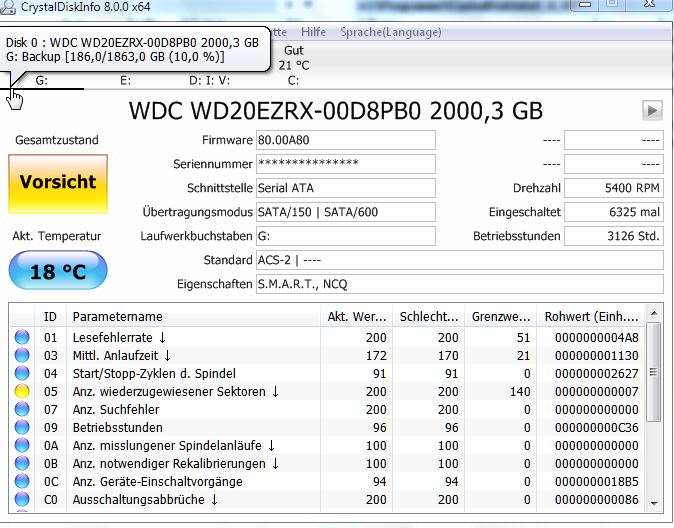
Task: Click the Drehzahl value 5400 RPM
Action: click(613, 188)
